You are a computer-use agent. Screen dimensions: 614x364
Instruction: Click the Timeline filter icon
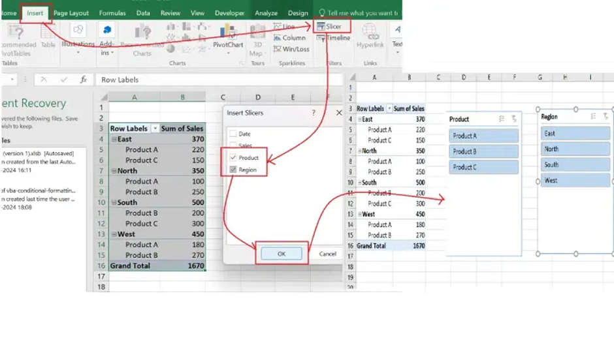tap(321, 38)
